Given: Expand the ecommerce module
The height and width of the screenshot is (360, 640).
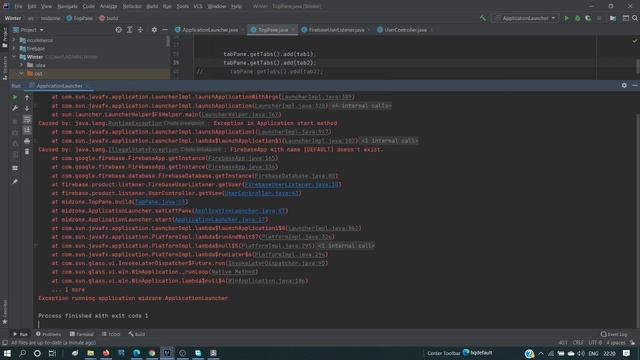Looking at the screenshot, I should tap(14, 40).
